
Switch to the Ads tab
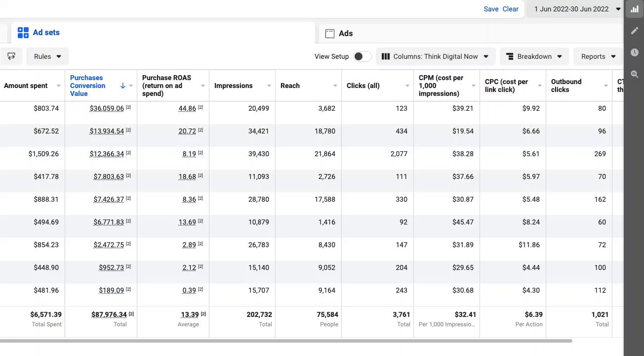[x=346, y=34]
